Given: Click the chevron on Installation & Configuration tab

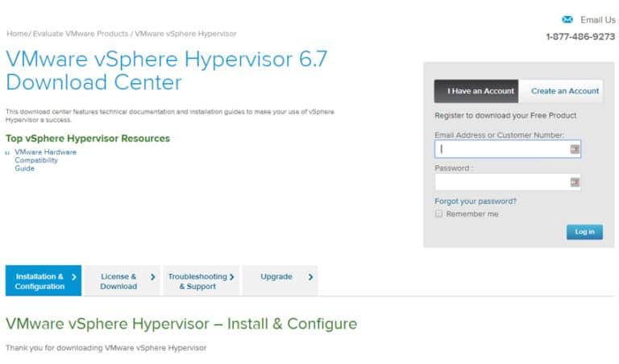Looking at the screenshot, I should tap(74, 277).
